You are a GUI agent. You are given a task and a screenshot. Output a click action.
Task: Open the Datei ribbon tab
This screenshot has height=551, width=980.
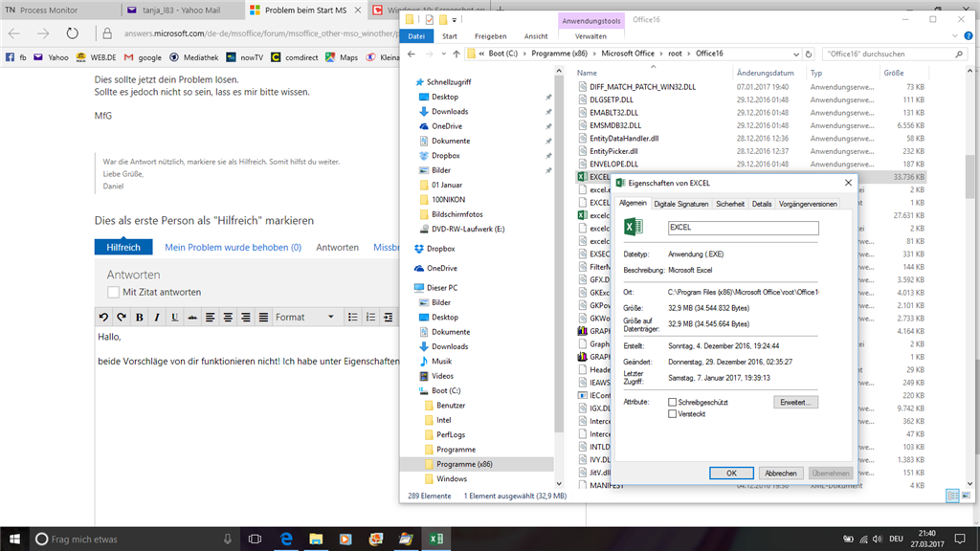[x=416, y=36]
